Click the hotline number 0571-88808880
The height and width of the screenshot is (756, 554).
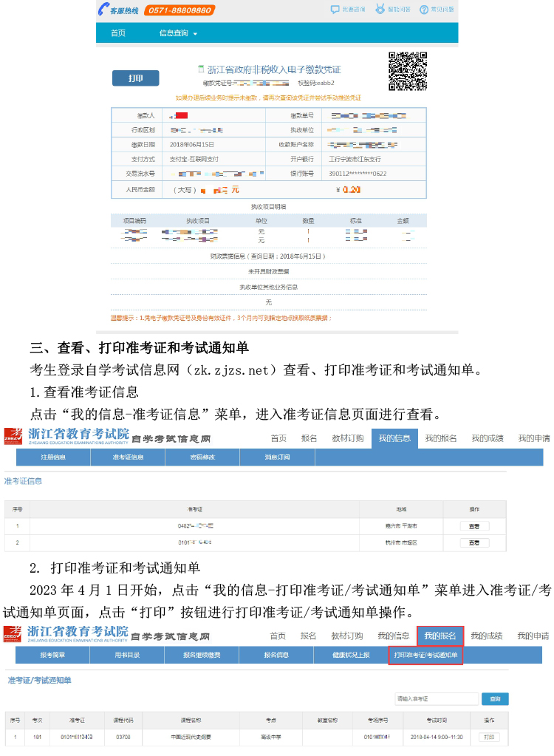(x=179, y=10)
